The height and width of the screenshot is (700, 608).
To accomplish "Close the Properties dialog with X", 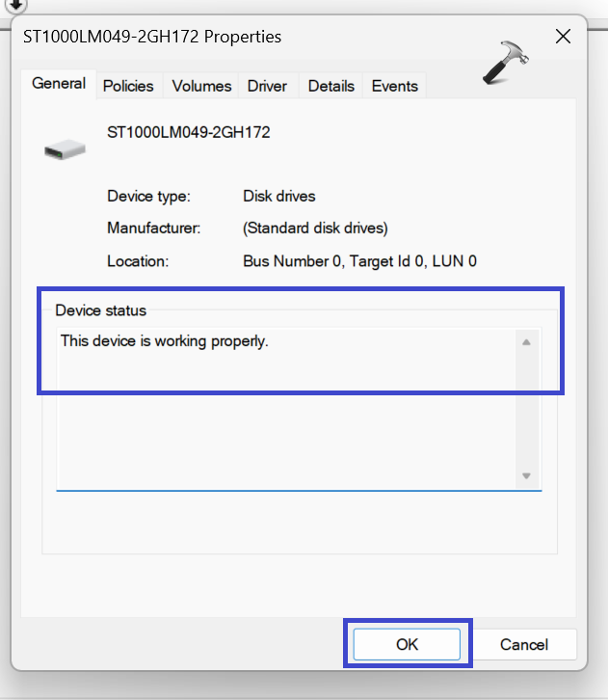I will tap(563, 37).
